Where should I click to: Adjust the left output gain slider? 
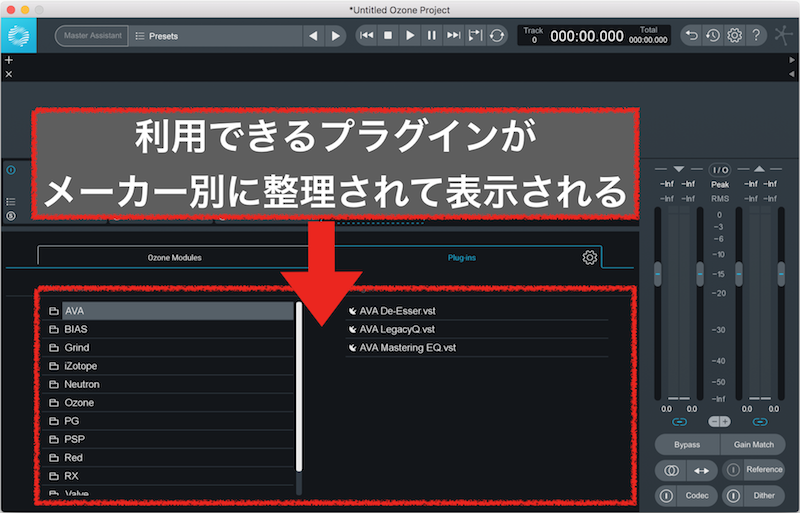[739, 274]
